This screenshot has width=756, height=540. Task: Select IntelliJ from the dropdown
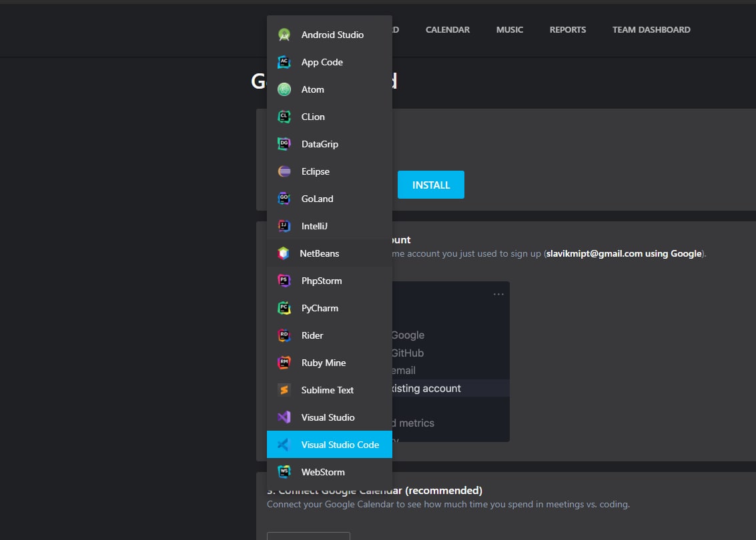330,226
